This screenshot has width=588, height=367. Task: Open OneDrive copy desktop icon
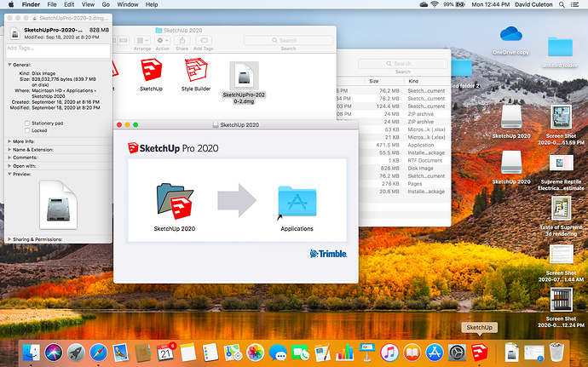pos(511,35)
